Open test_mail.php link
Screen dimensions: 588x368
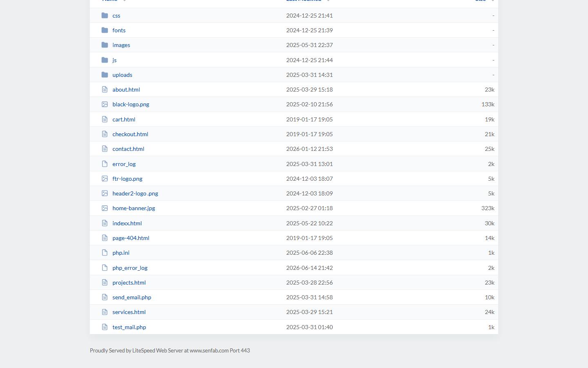pos(129,327)
